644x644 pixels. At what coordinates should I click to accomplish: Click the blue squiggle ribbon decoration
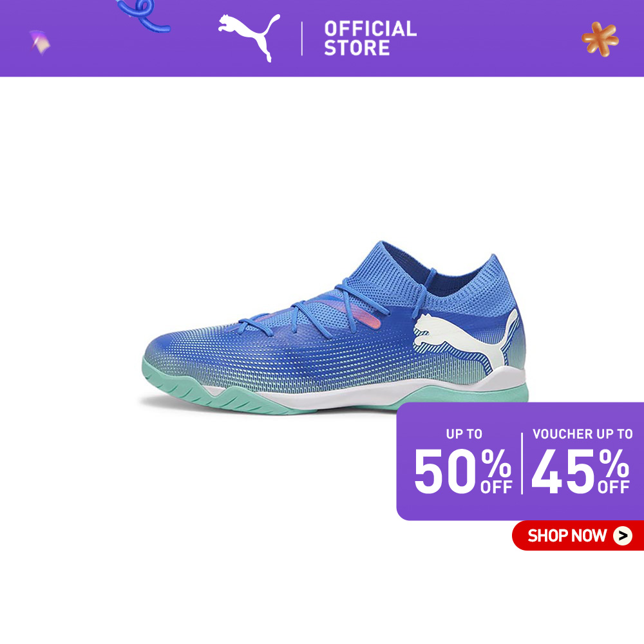[x=144, y=15]
